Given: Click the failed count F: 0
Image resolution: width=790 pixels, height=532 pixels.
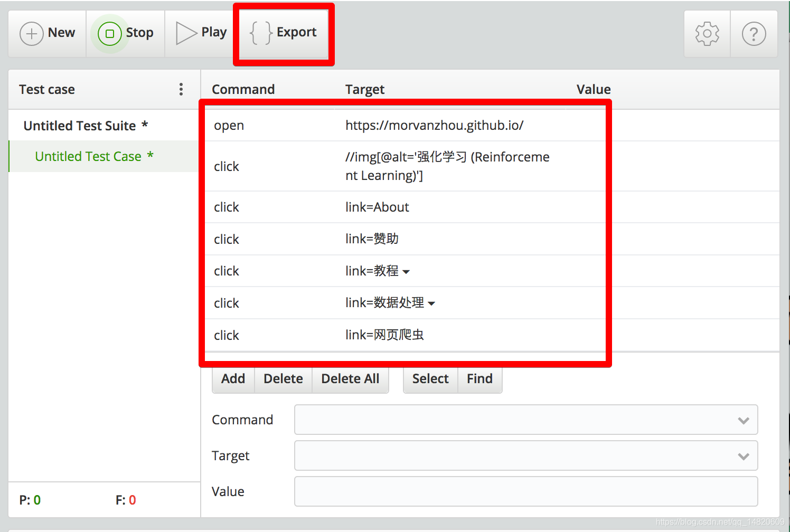Looking at the screenshot, I should click(x=126, y=500).
